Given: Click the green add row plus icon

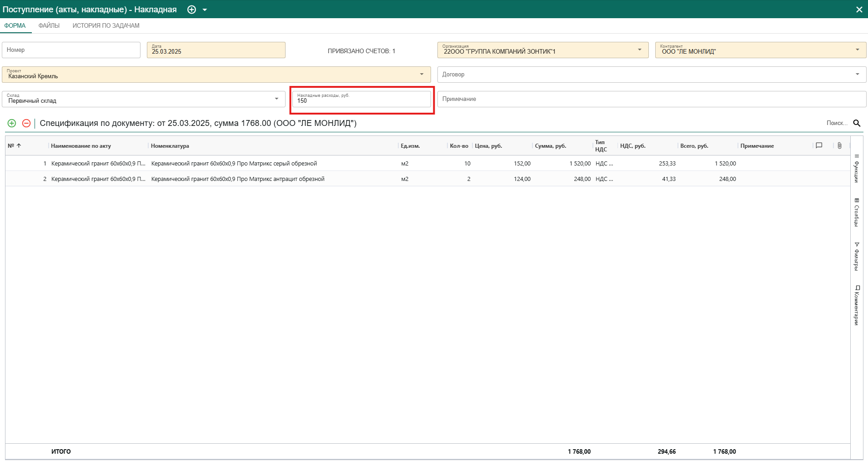Looking at the screenshot, I should tap(12, 123).
